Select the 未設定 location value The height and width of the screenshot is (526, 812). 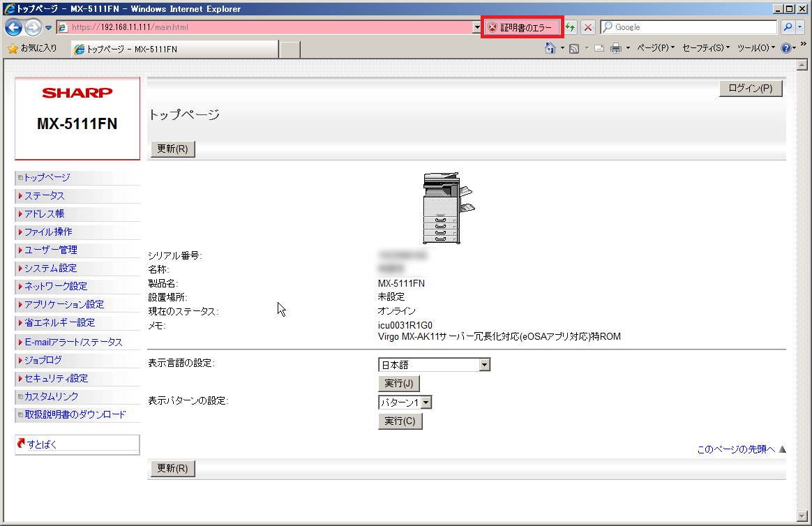[391, 296]
